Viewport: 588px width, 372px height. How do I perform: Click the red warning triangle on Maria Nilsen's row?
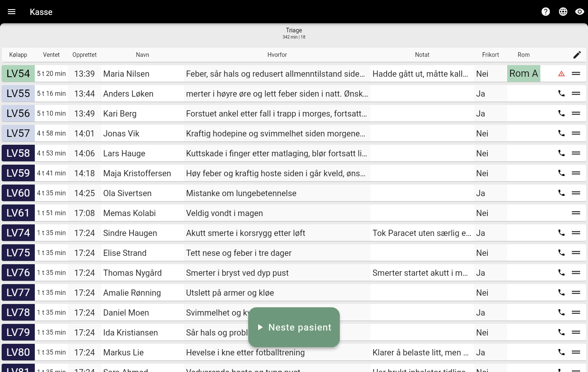pos(561,74)
